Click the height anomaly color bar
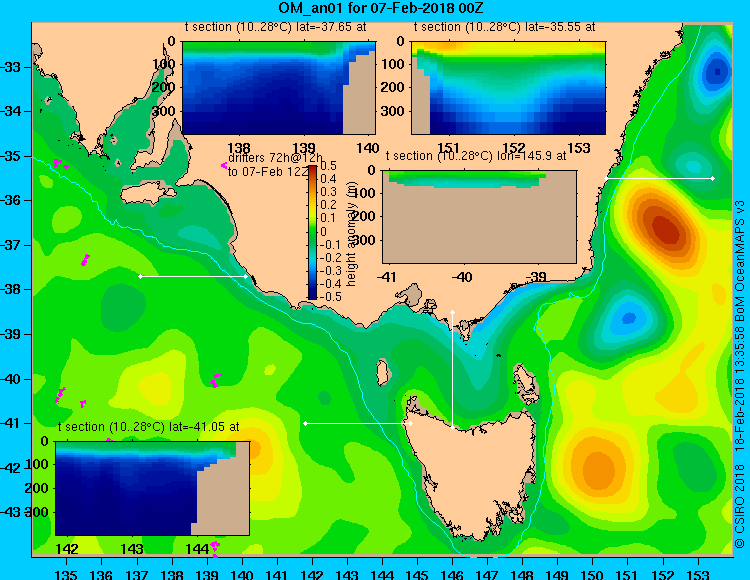The height and width of the screenshot is (580, 750). (312, 232)
